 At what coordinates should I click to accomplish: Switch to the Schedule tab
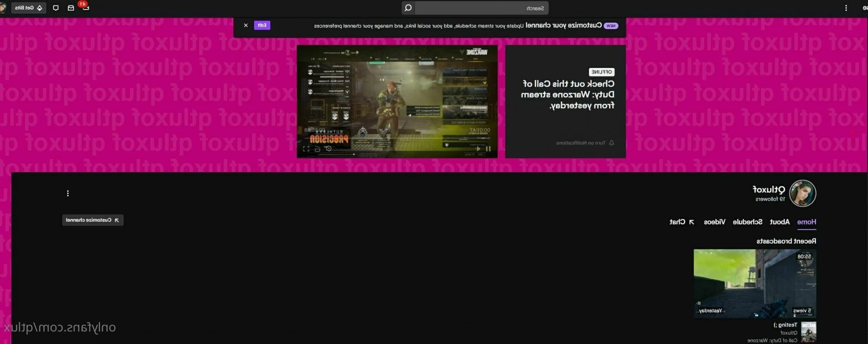tap(747, 222)
